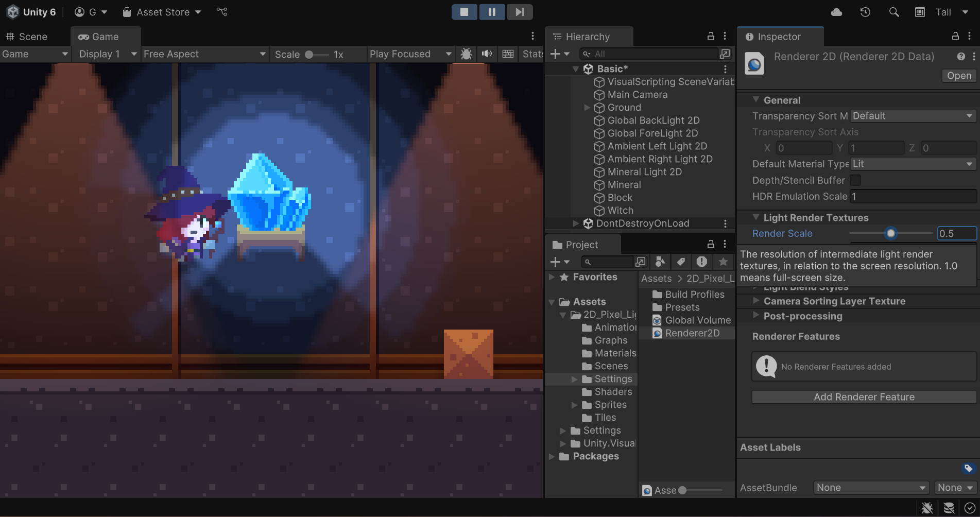Select the Witch object in Hierarchy
This screenshot has height=517, width=980.
click(x=620, y=211)
